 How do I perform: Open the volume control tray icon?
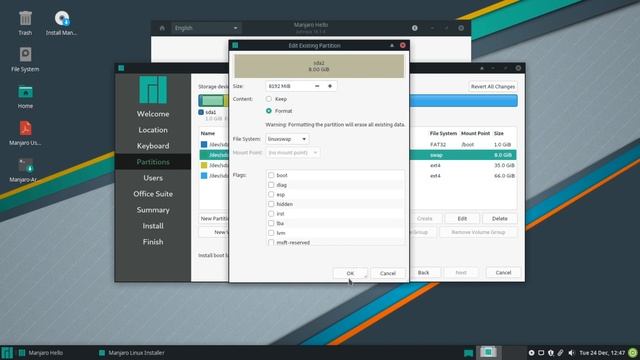571,353
